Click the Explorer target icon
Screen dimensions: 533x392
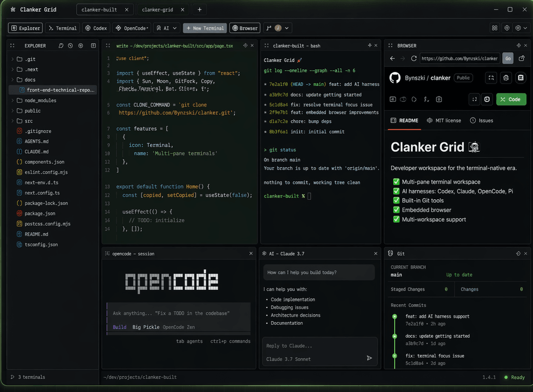pyautogui.click(x=80, y=46)
